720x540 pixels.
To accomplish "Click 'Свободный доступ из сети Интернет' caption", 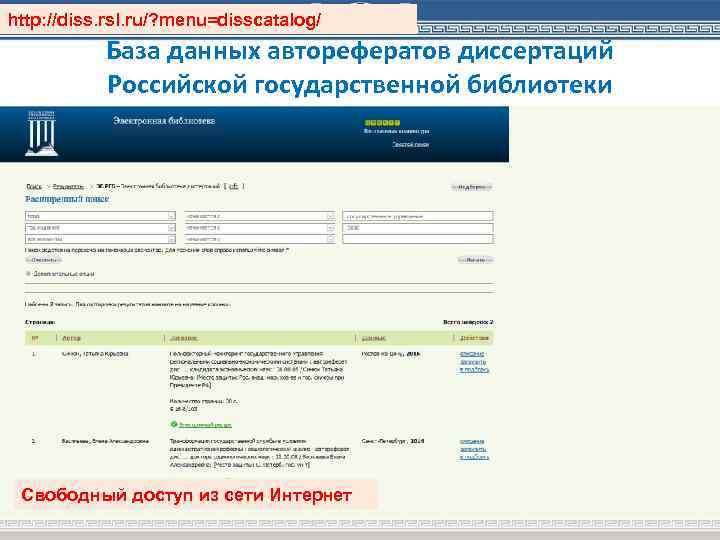I will (186, 495).
